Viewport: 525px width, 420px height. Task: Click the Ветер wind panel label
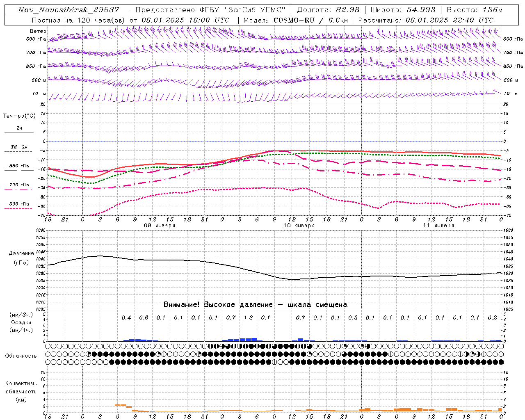tap(38, 31)
